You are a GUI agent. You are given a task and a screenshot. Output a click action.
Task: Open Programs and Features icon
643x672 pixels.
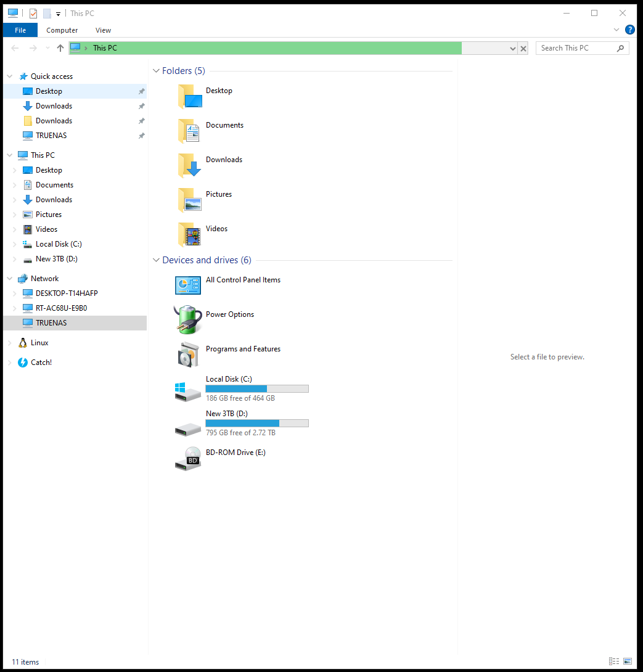(188, 354)
